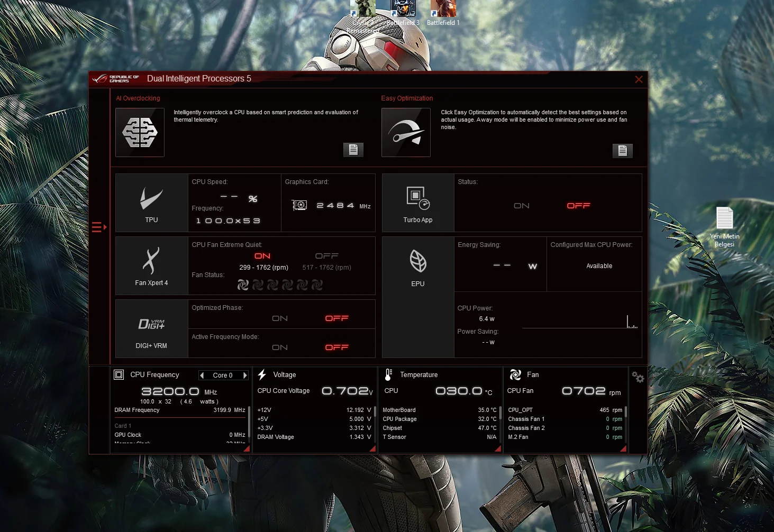Click the graphics card icon beside 2484 MHz
This screenshot has width=774, height=532.
pyautogui.click(x=299, y=205)
